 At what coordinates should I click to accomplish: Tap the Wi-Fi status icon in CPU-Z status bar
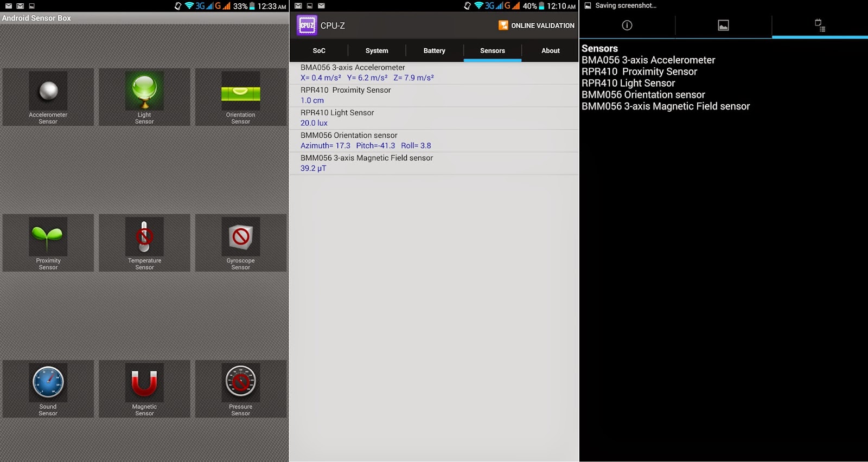(x=478, y=6)
